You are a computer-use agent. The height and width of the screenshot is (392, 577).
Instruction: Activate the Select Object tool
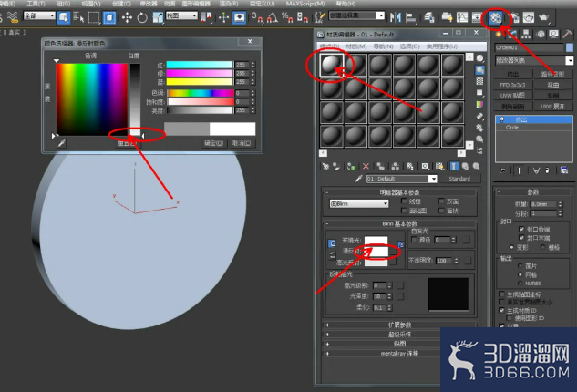click(x=63, y=17)
